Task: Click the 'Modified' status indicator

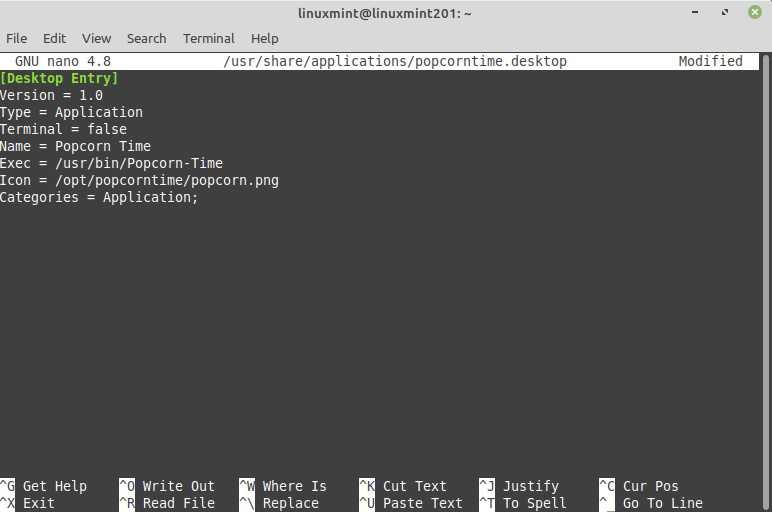Action: (710, 61)
